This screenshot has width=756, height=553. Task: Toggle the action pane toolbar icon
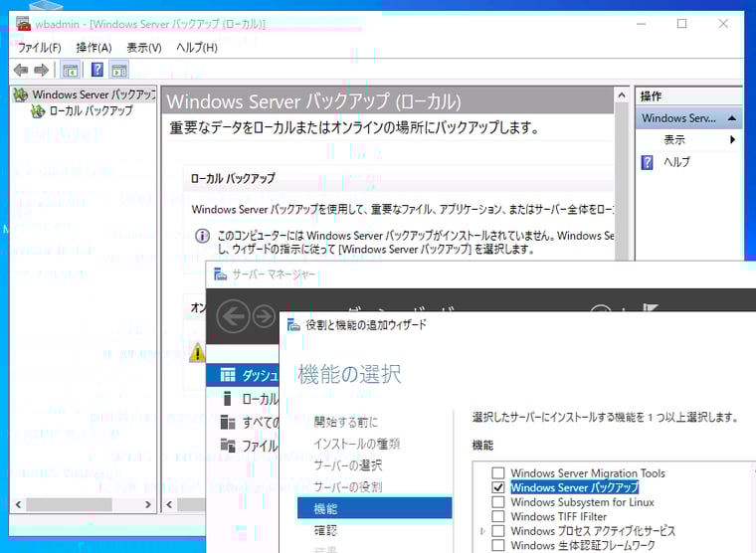(119, 71)
